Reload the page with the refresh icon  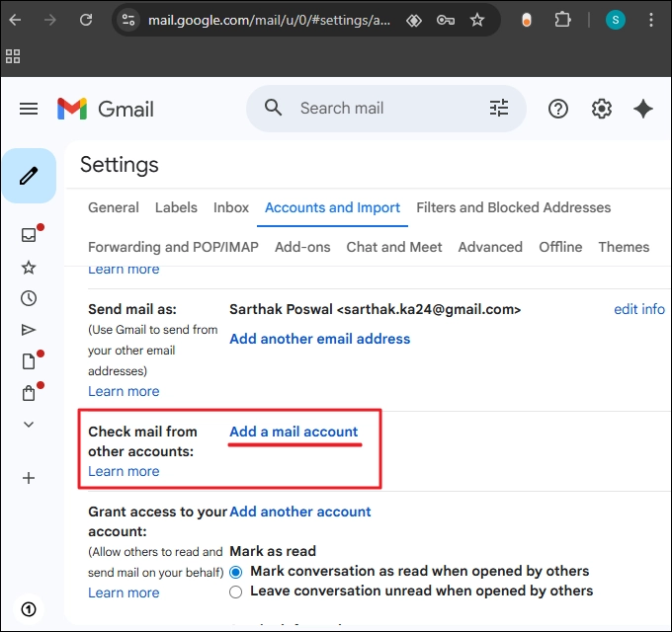pyautogui.click(x=86, y=20)
